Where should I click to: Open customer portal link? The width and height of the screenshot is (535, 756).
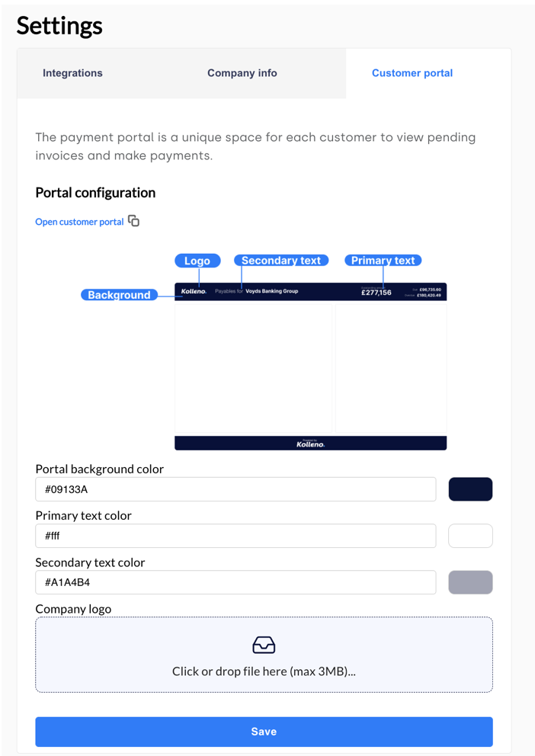click(x=79, y=222)
